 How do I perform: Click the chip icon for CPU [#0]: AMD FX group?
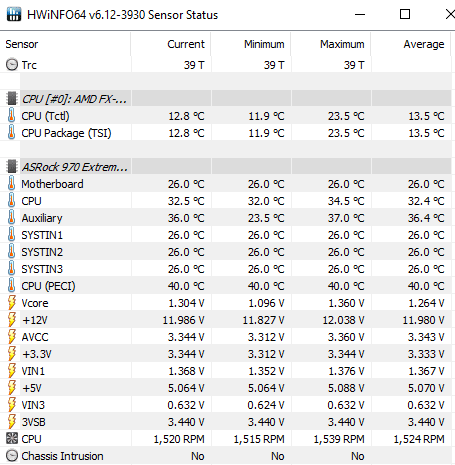tap(12, 99)
